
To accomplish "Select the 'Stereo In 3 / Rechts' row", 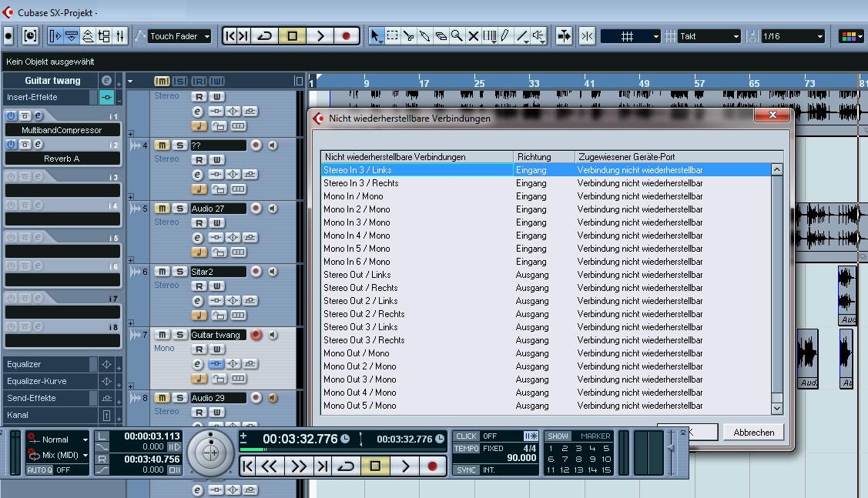I will pyautogui.click(x=545, y=183).
